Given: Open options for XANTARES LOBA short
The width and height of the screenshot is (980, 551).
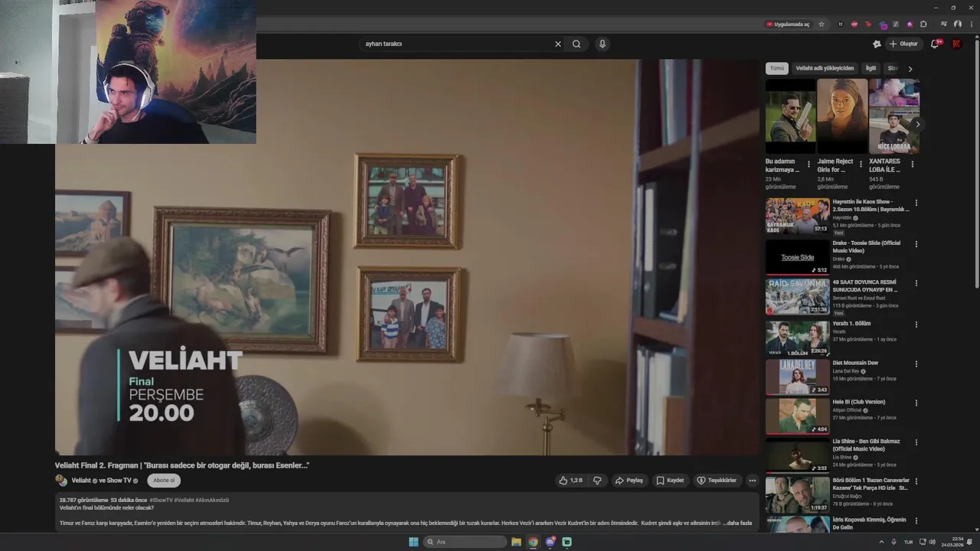Looking at the screenshot, I should [x=912, y=164].
